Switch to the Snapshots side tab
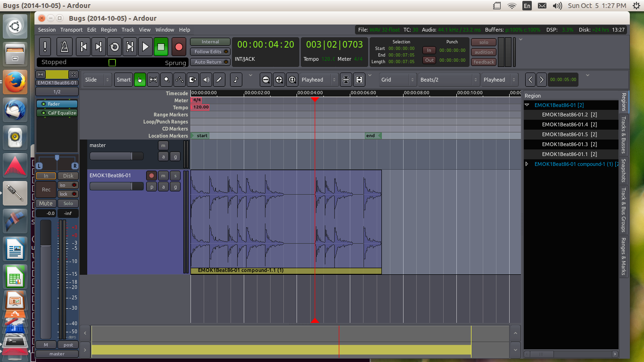 pyautogui.click(x=623, y=170)
